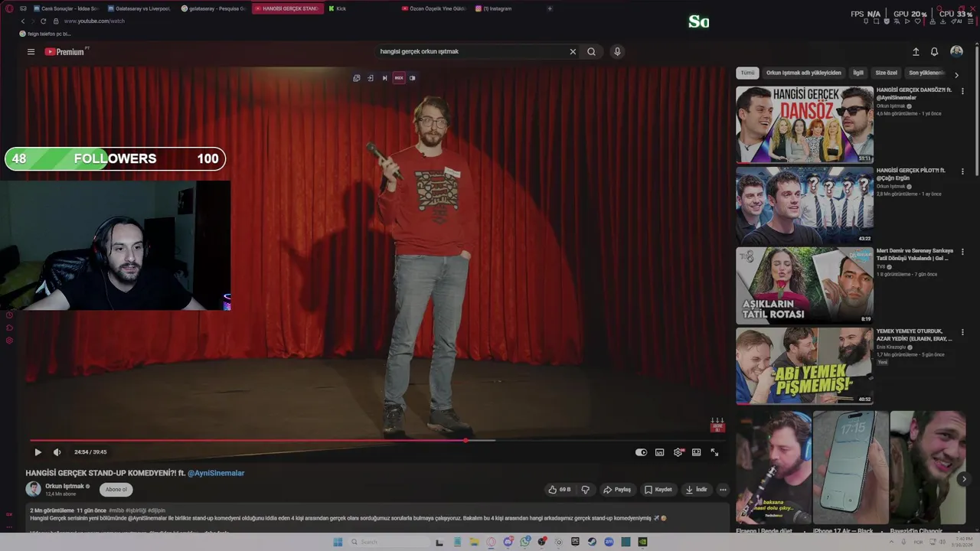Open Hangisi Gerçek Pilot video thumbnail
Image resolution: width=980 pixels, height=551 pixels.
point(805,204)
